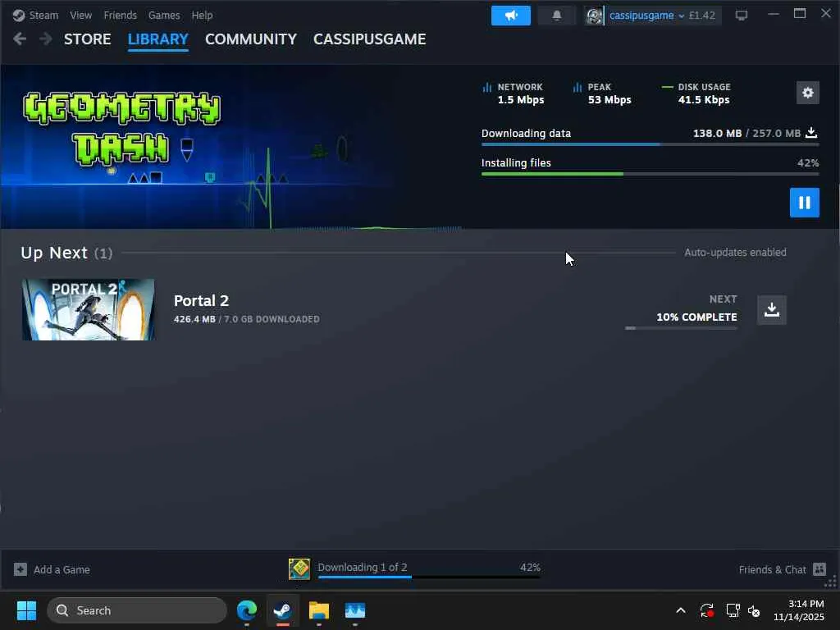Click the 138.0 MB downloaded value
This screenshot has height=630, width=840.
(717, 133)
